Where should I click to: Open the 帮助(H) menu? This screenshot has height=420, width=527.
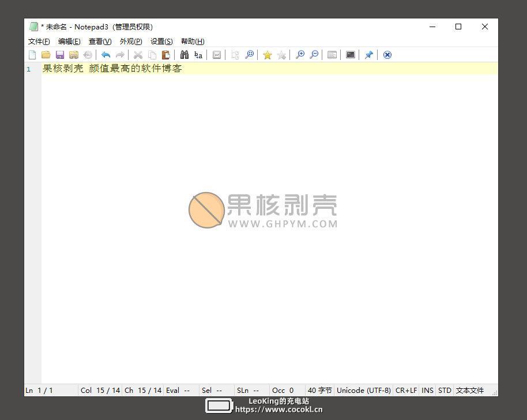pyautogui.click(x=193, y=42)
